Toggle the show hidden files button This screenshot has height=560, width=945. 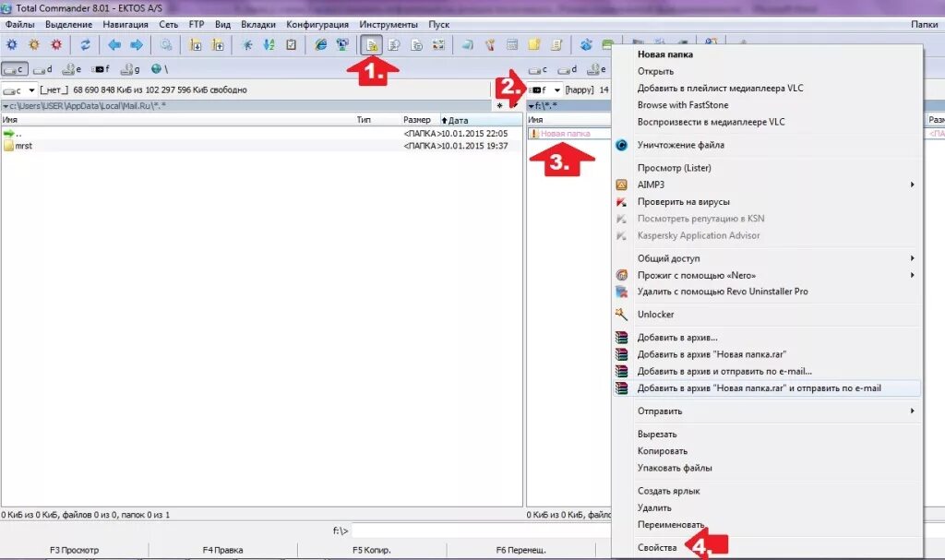pyautogui.click(x=372, y=44)
